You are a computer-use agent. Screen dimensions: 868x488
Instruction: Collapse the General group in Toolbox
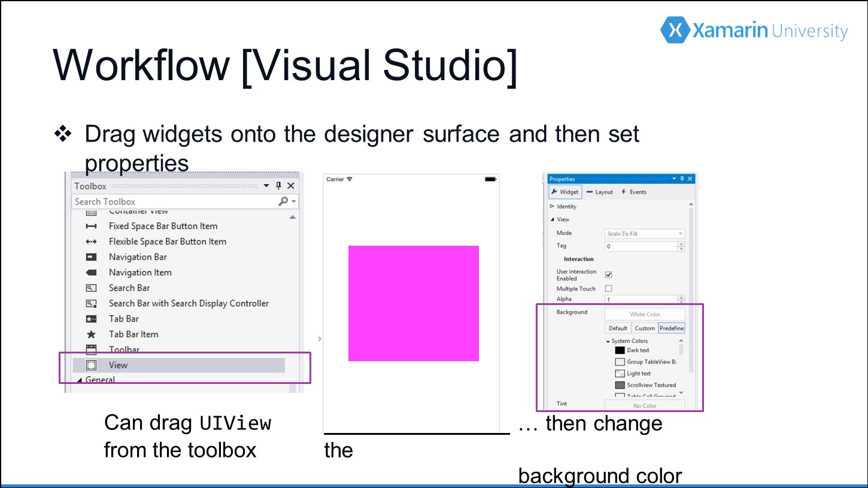[80, 380]
